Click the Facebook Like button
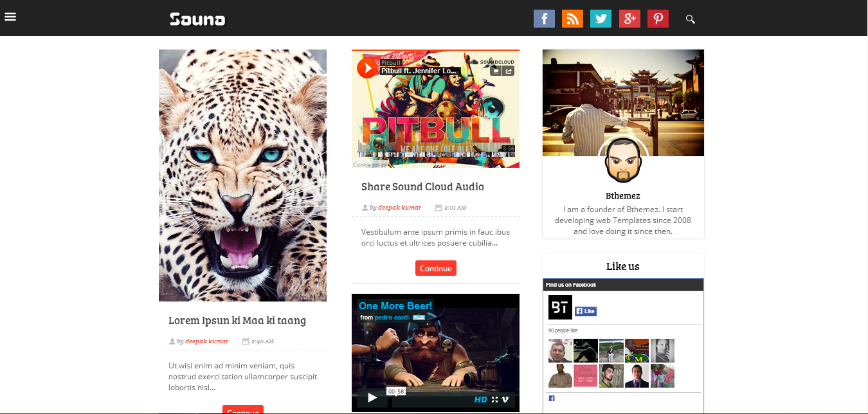Viewport: 868px width, 414px height. pyautogui.click(x=586, y=311)
